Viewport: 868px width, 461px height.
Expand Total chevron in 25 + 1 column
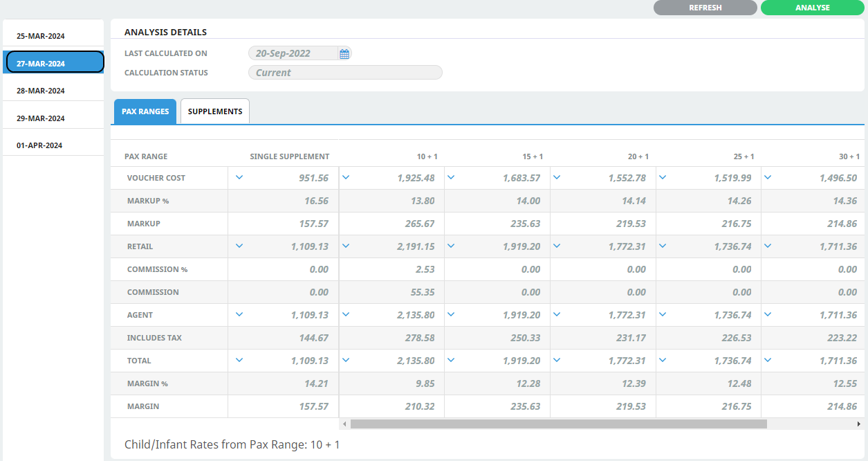pyautogui.click(x=663, y=360)
